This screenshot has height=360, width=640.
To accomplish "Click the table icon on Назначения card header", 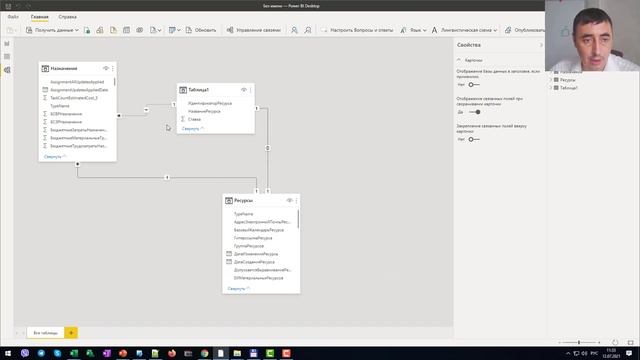I will tap(45, 69).
